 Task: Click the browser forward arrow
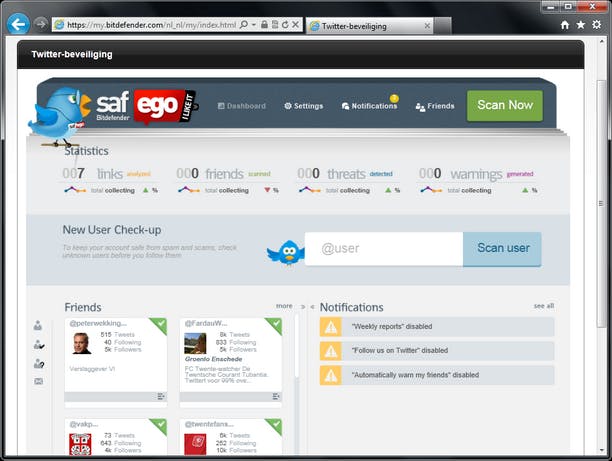coord(41,24)
